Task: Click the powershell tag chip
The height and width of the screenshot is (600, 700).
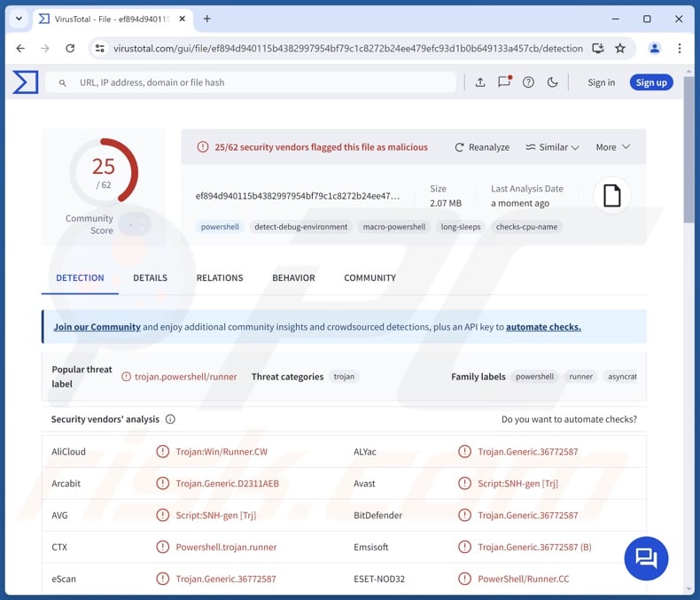Action: click(x=220, y=227)
